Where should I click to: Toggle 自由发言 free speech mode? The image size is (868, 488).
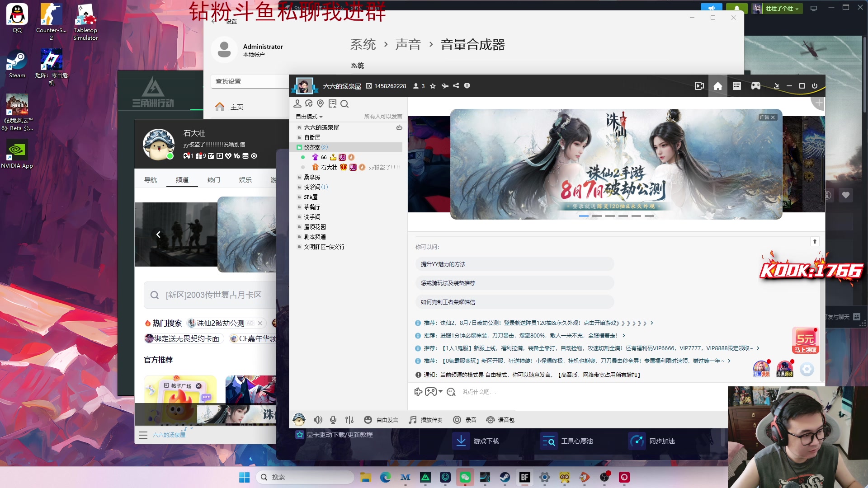tap(381, 420)
